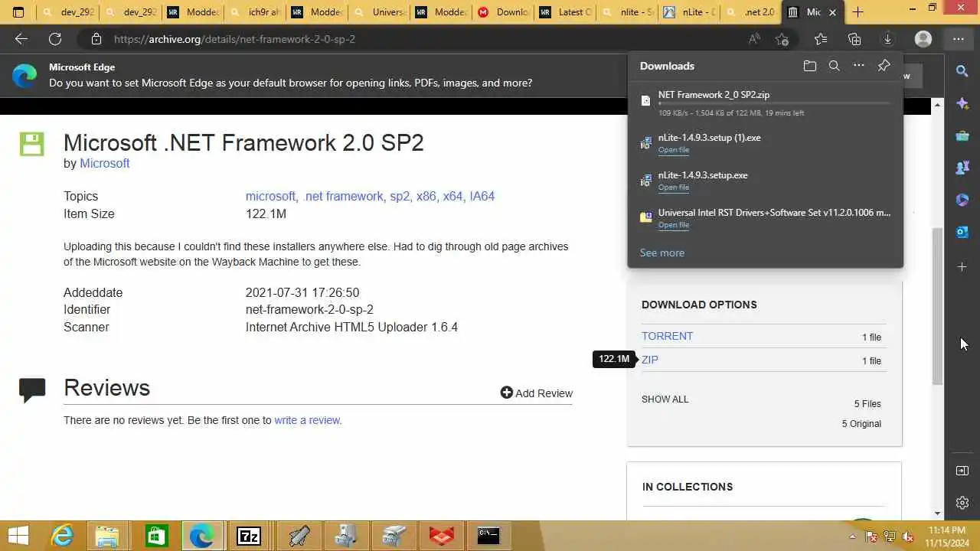Launch Internet Explorer from taskbar

point(62,536)
